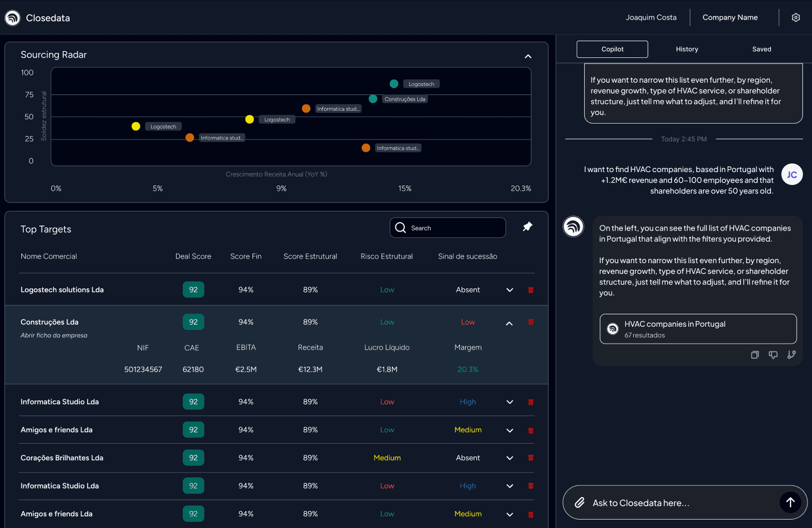The height and width of the screenshot is (528, 812).
Task: Open settings via the gear icon
Action: pyautogui.click(x=796, y=17)
